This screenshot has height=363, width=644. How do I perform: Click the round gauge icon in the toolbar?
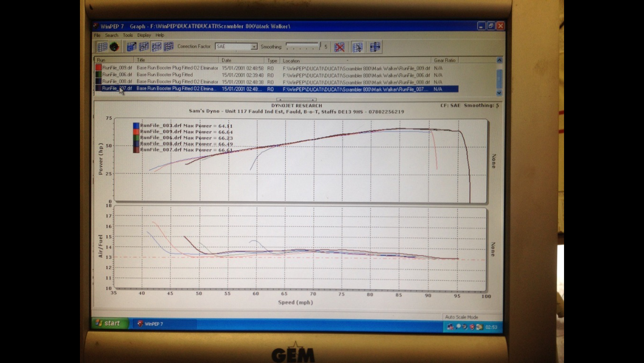click(114, 47)
